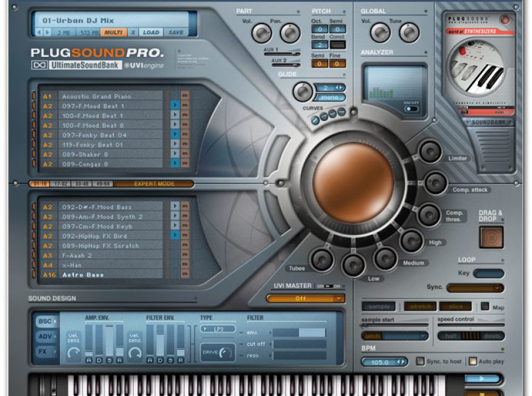Open the FX sound design tab

pos(46,351)
